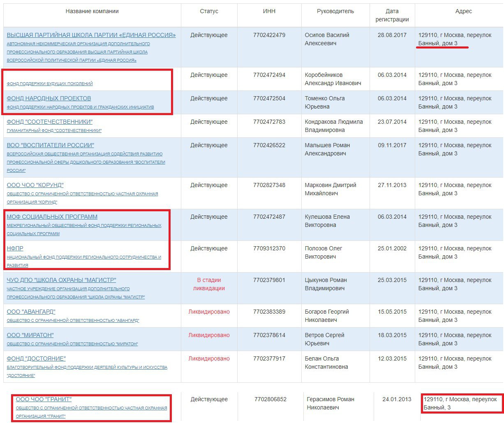Image resolution: width=504 pixels, height=423 pixels.
Task: Click the Дата регистрации column header
Action: tap(392, 15)
